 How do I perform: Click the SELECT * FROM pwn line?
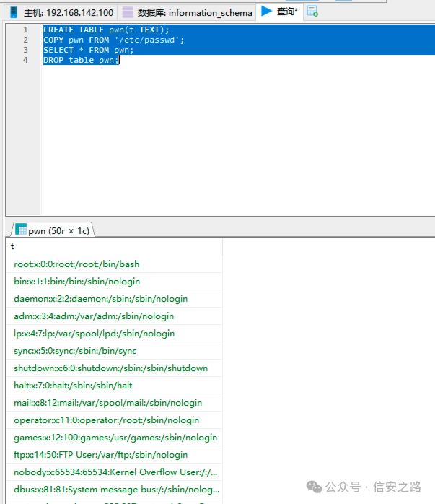click(x=88, y=50)
